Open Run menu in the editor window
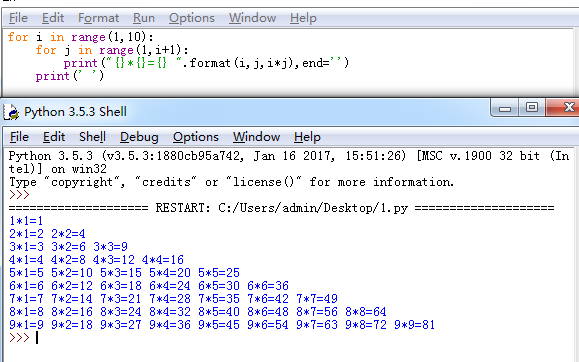Screen dimensions: 579x362 (144, 18)
